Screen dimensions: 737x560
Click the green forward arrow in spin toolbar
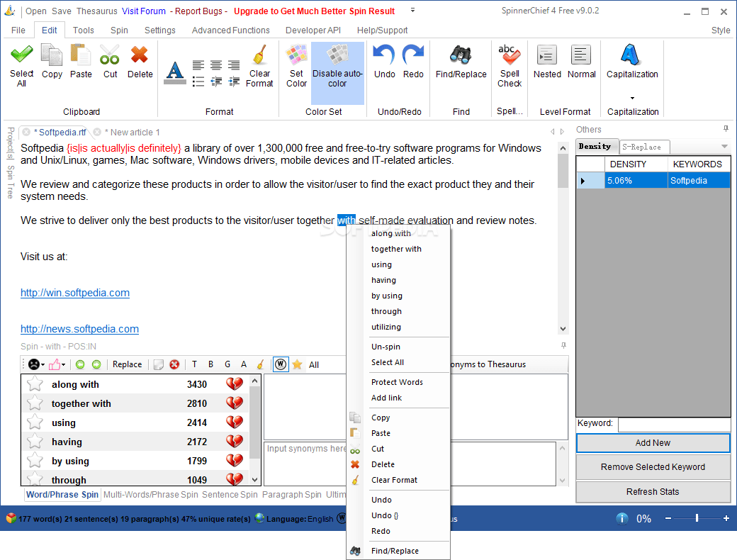point(96,364)
